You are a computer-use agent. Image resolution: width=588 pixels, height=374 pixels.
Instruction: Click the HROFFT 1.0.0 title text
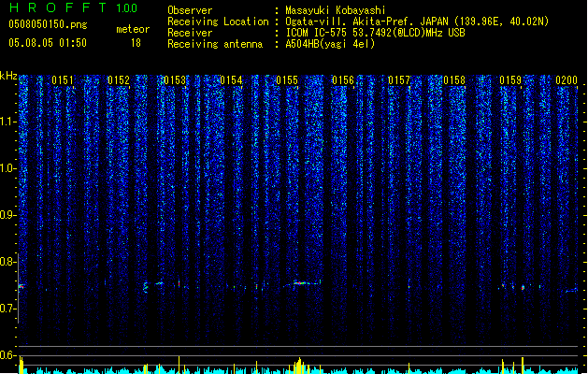tap(73, 7)
